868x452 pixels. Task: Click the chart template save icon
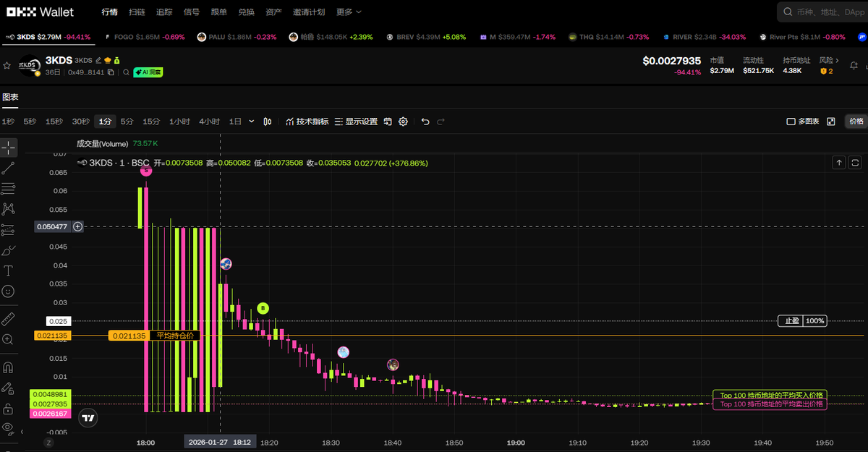coord(388,121)
